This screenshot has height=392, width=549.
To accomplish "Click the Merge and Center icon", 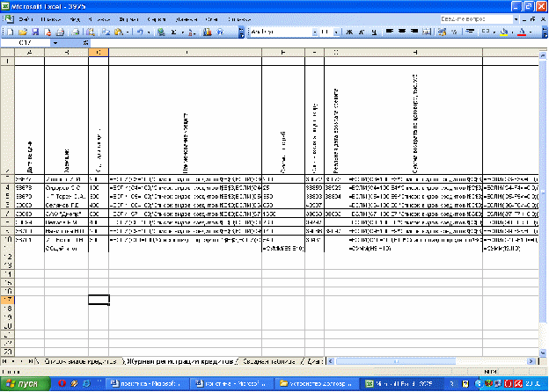I will [x=427, y=32].
